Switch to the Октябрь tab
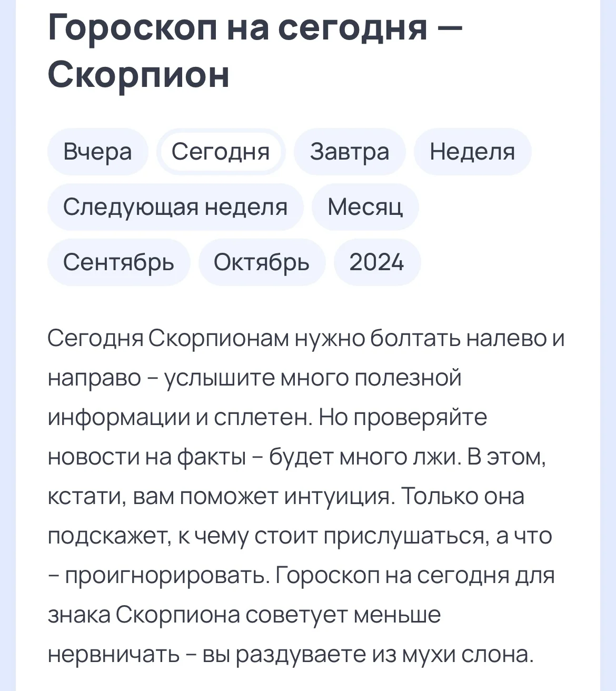Viewport: 616px width, 691px height. [262, 262]
